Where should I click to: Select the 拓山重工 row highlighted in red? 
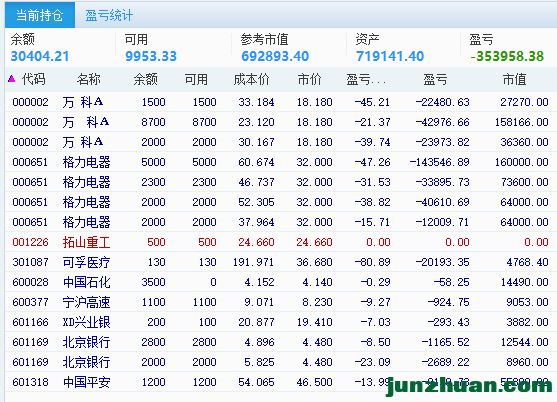coord(281,242)
